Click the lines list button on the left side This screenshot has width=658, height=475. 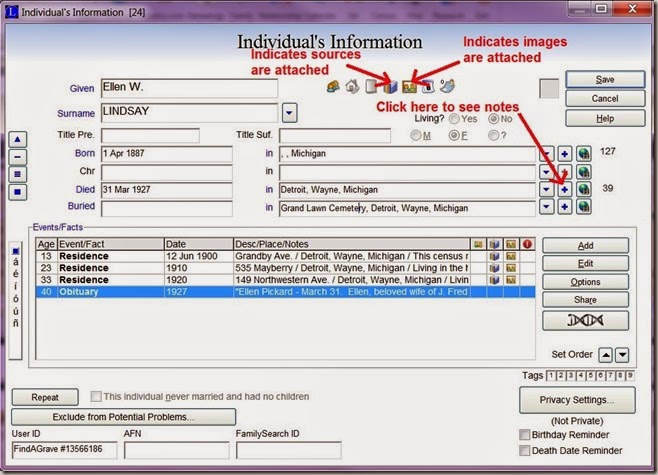tap(17, 174)
